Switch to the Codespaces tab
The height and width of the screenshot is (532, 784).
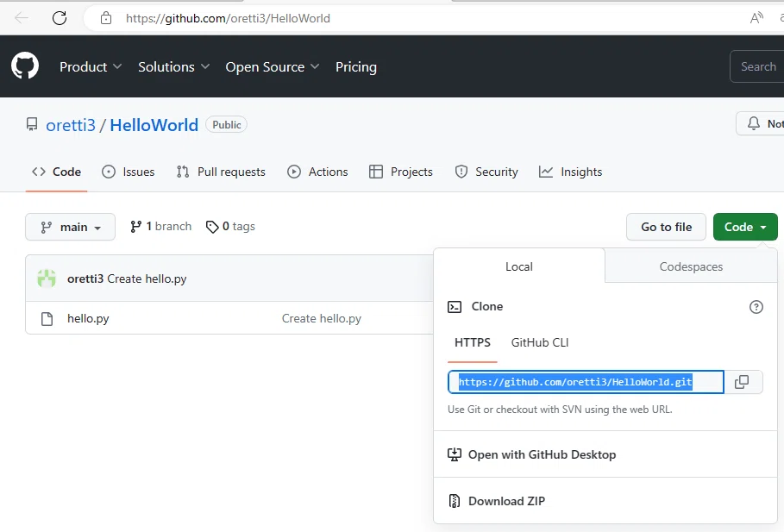tap(691, 266)
